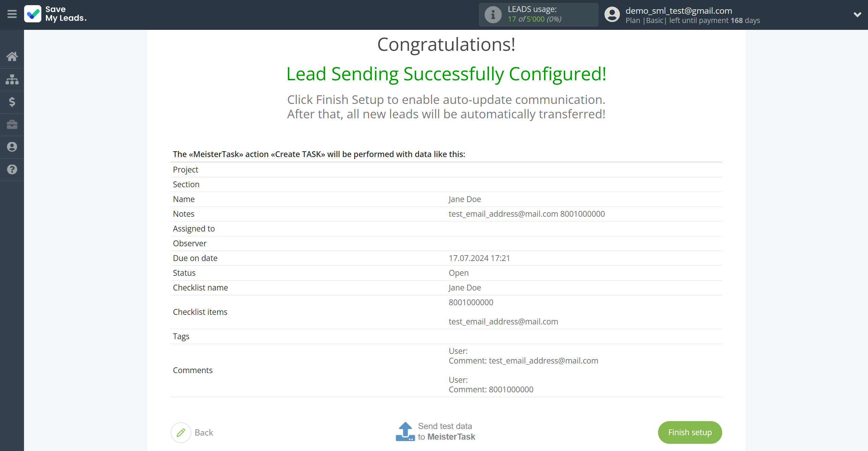868x451 pixels.
Task: Open billing dollar sign icon
Action: click(12, 102)
